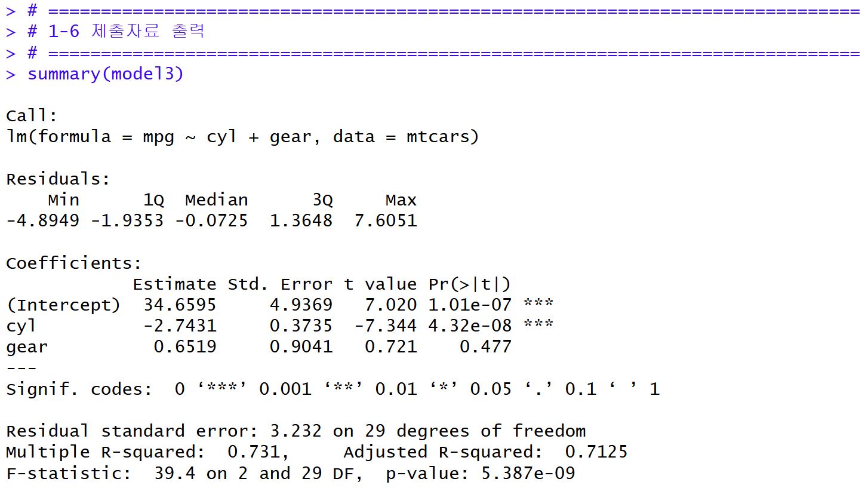The height and width of the screenshot is (488, 868).
Task: Click the lm(formula = mpg ~ cyl + gear) line
Action: [x=242, y=137]
